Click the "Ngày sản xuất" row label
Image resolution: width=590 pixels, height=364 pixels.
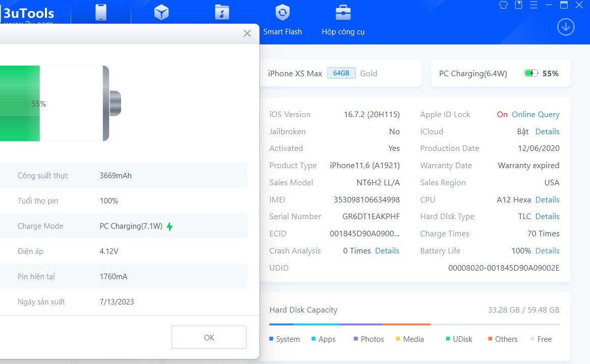[41, 301]
